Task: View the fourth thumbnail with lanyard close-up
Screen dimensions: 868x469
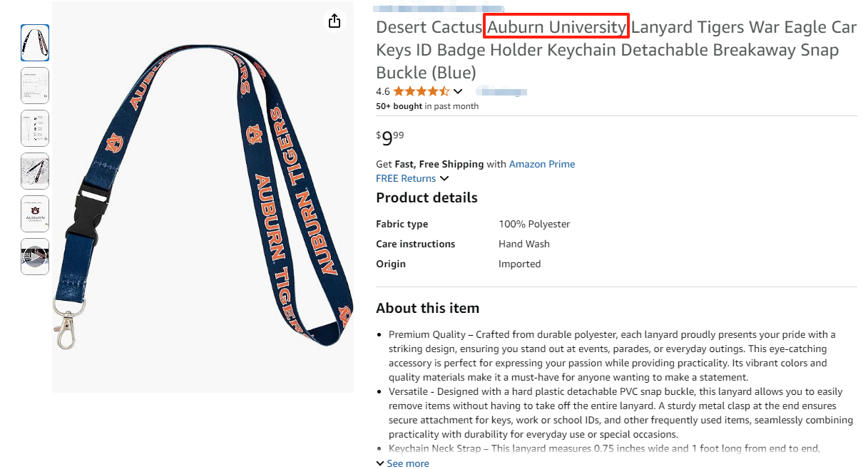Action: pyautogui.click(x=35, y=171)
